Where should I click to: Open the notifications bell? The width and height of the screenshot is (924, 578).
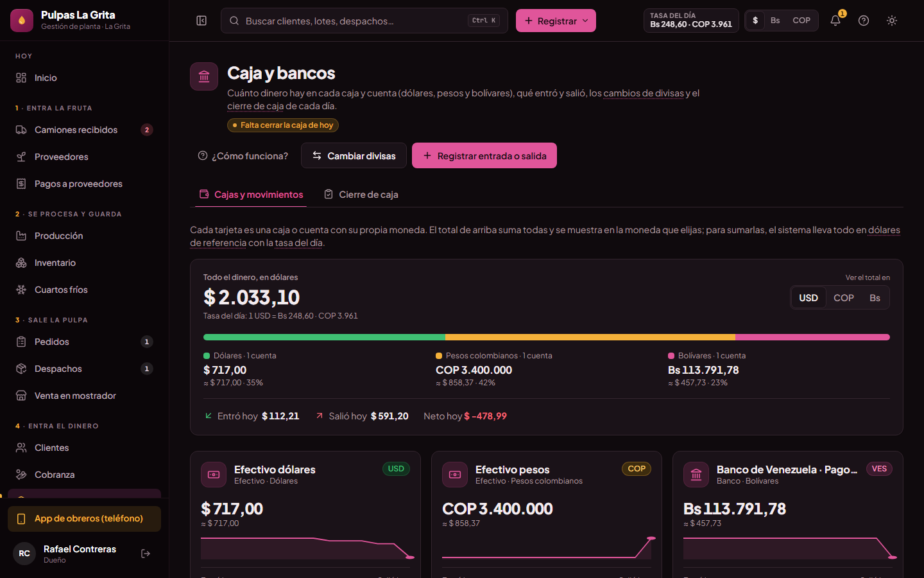click(x=835, y=21)
